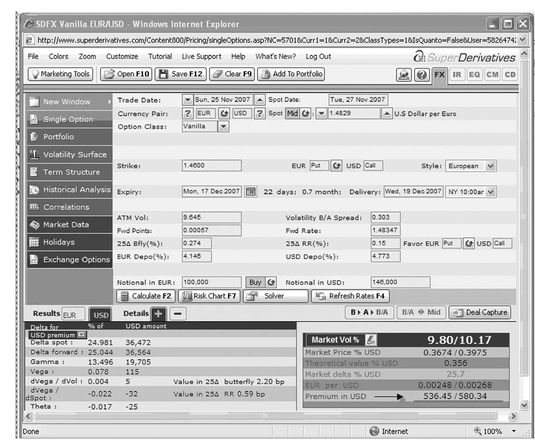Open Correlations in sidebar
Viewport: 535px width, 444px height.
[70, 207]
